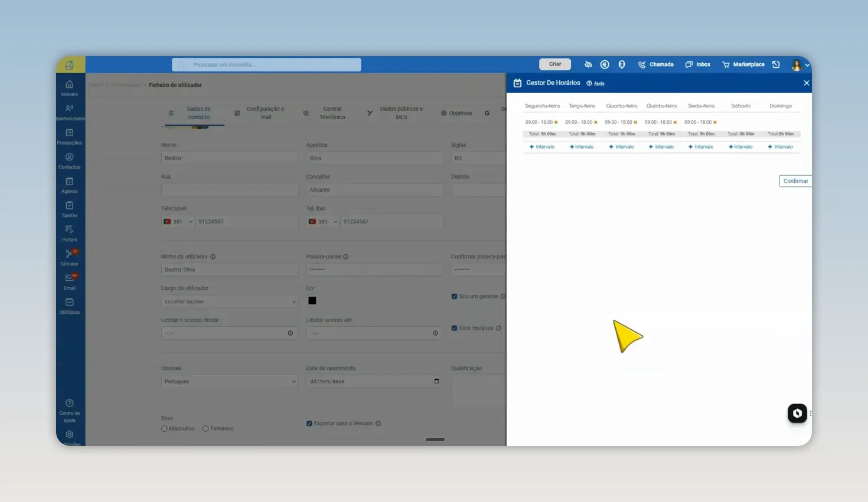The height and width of the screenshot is (502, 868).
Task: Click the crossed-out eye icon in top bar
Action: [588, 64]
